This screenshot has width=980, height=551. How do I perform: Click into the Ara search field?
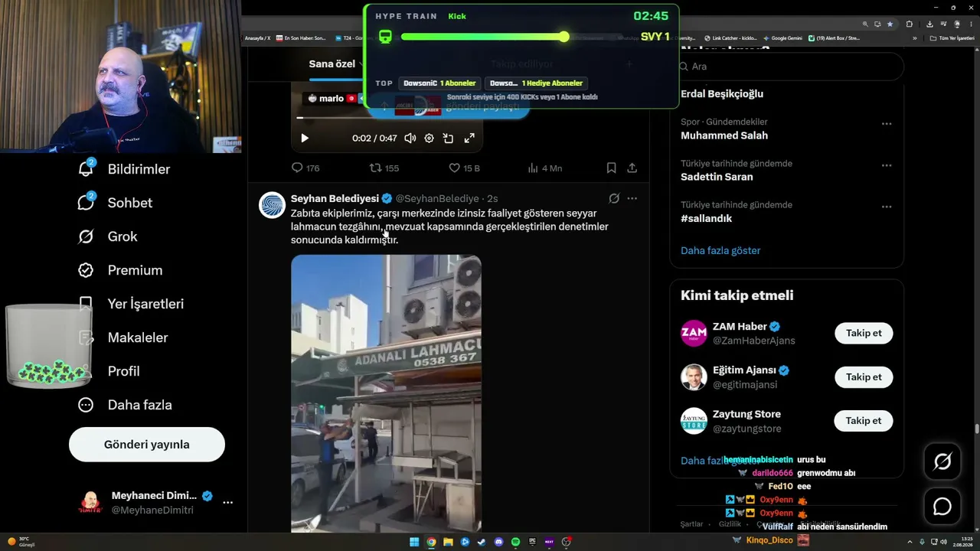787,67
